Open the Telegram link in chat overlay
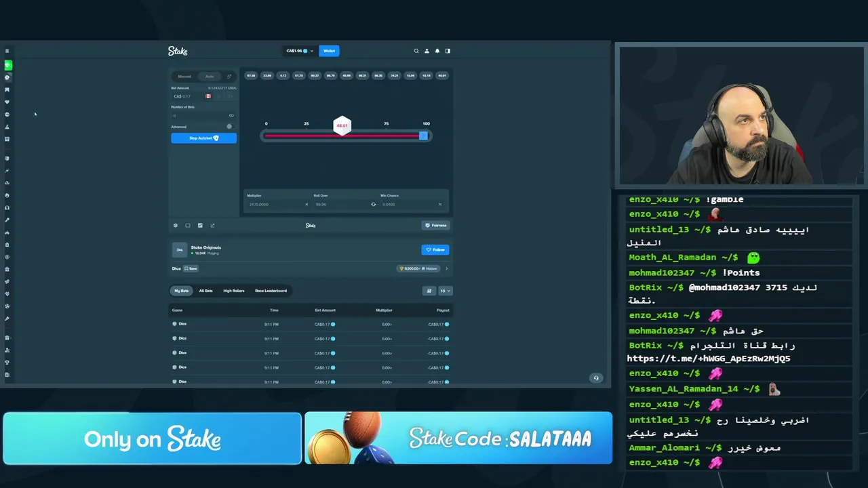The image size is (868, 488). [x=709, y=359]
